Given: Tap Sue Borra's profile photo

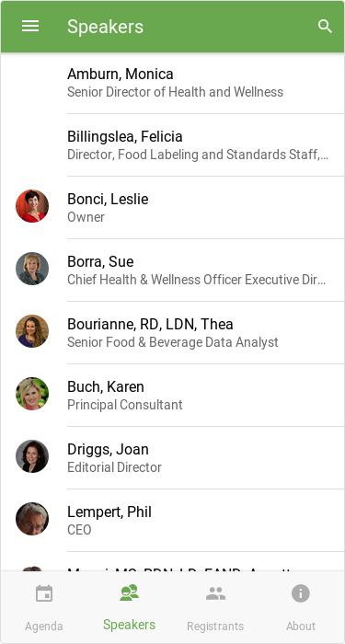Looking at the screenshot, I should coord(32,269).
